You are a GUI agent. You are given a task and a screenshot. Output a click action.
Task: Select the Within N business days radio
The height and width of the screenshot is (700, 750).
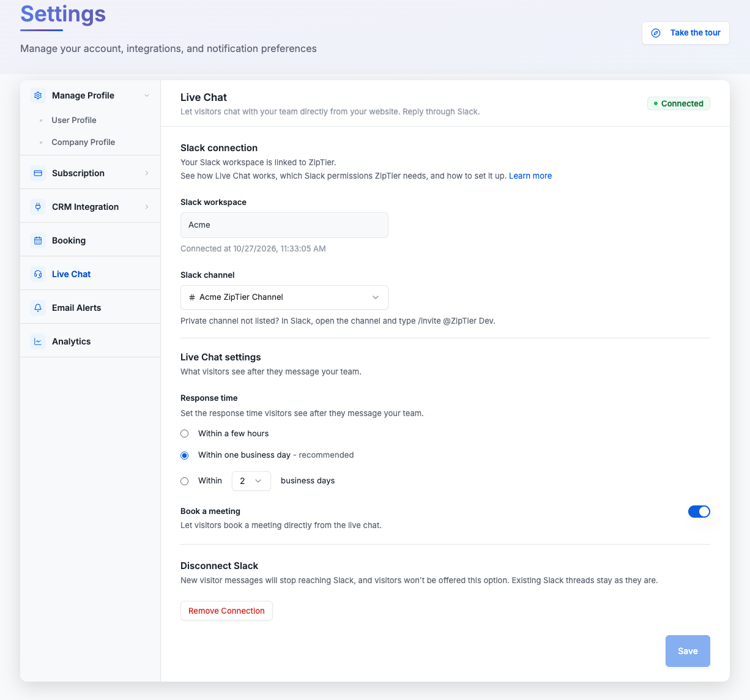click(x=185, y=481)
